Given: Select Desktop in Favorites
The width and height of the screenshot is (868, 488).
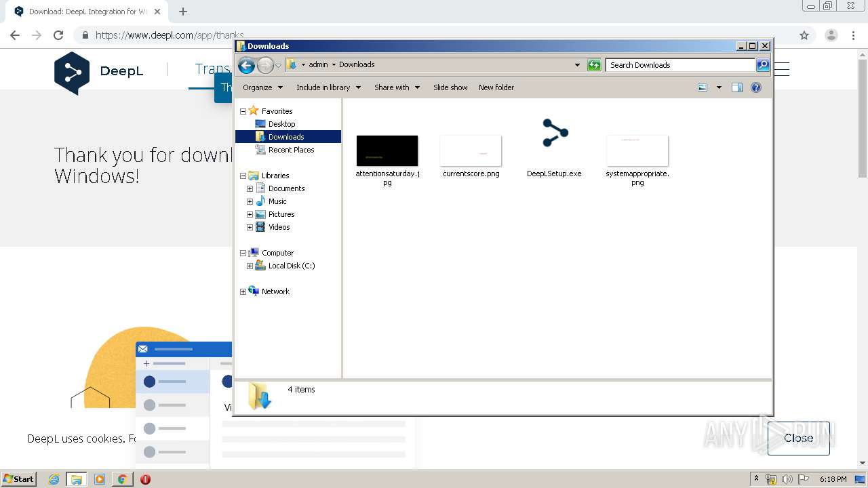Looking at the screenshot, I should click(281, 124).
